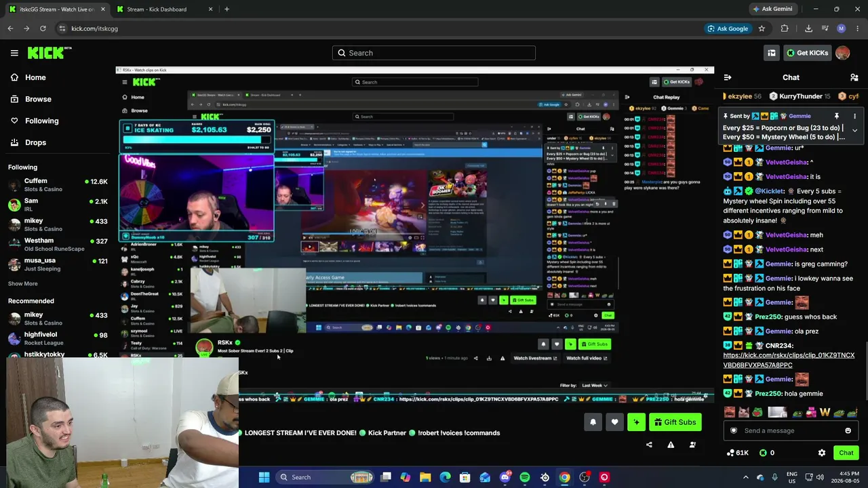Open Drops in Kick sidebar
868x488 pixels.
click(28, 142)
